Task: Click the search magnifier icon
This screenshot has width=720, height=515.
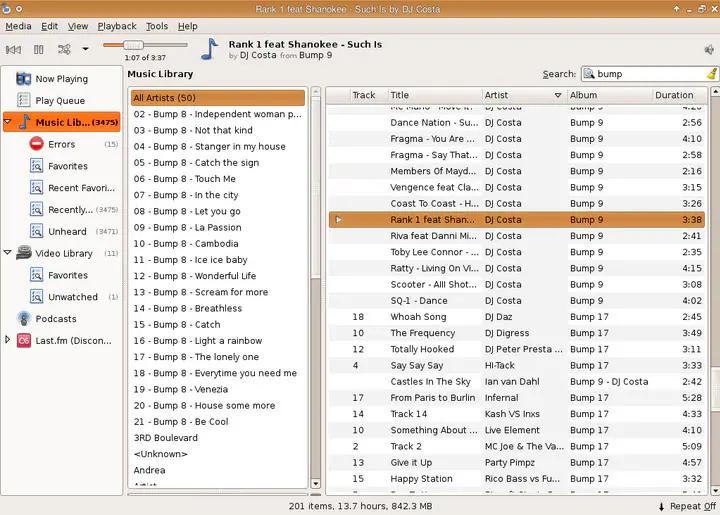Action: (589, 74)
